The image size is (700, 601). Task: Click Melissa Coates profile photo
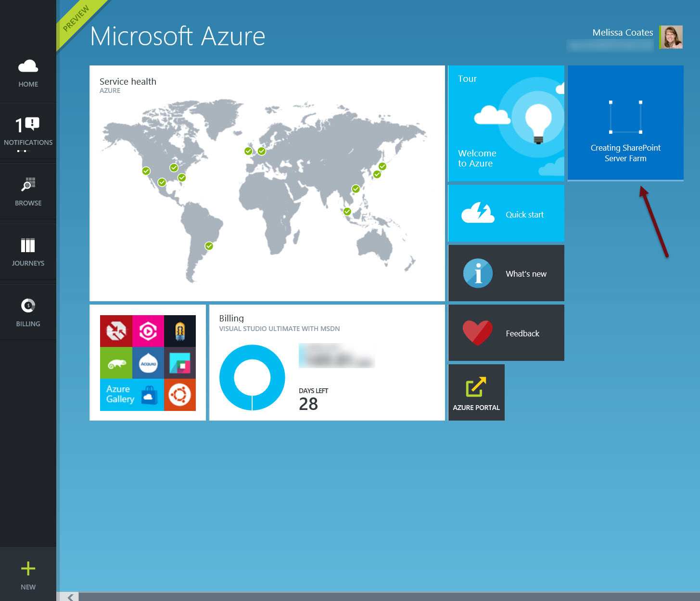point(672,38)
